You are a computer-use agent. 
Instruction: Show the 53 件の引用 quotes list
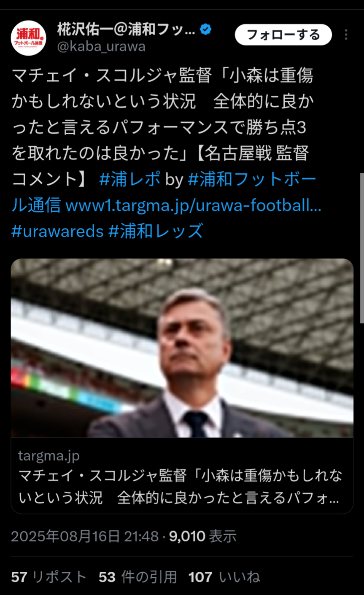point(138,577)
